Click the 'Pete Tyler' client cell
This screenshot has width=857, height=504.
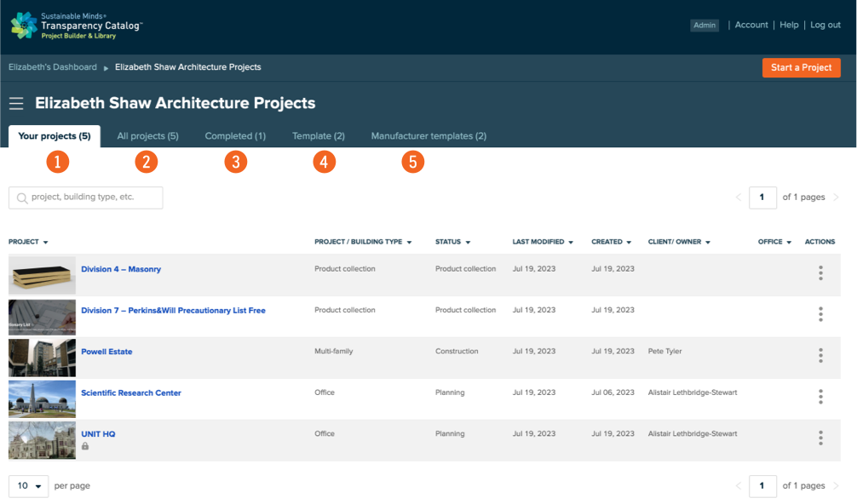(664, 351)
